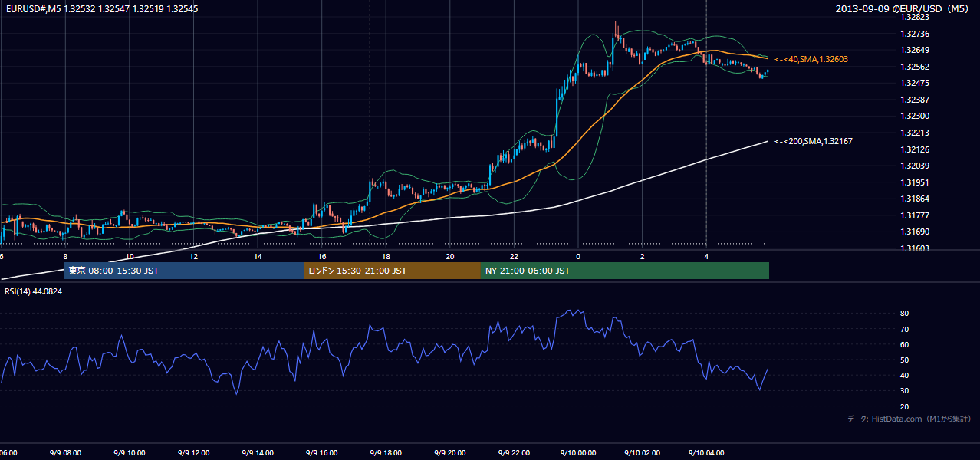Click bottom date label 9/9 22:00
980x460 pixels.
pos(514,453)
